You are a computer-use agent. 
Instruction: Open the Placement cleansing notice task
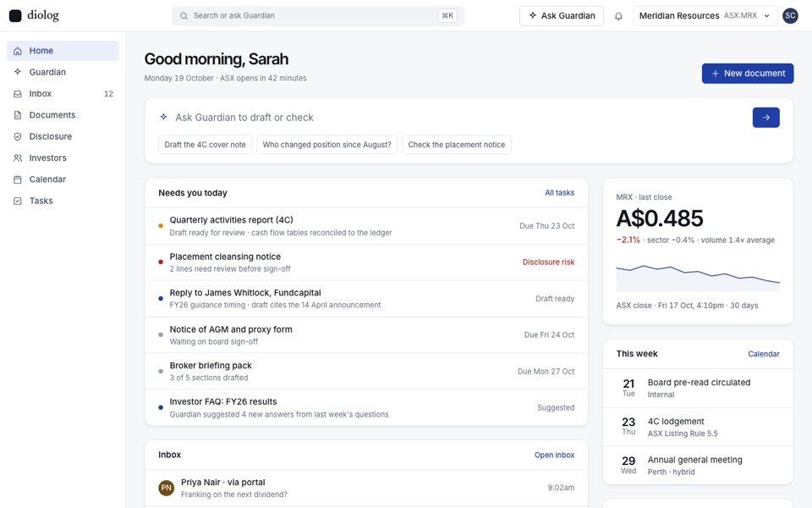(x=366, y=262)
